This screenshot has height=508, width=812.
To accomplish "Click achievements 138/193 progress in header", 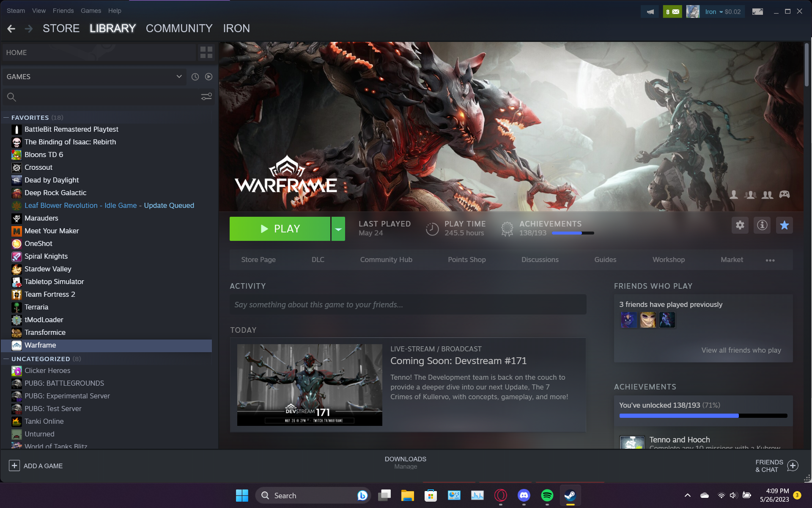I will coord(557,233).
